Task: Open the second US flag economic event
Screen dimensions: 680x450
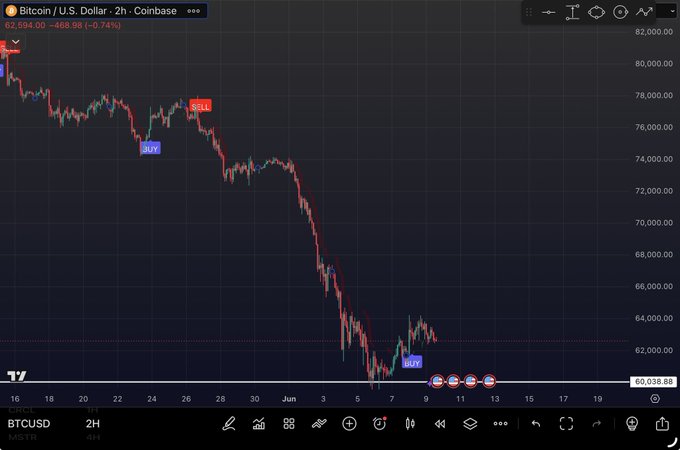Action: pyautogui.click(x=453, y=382)
